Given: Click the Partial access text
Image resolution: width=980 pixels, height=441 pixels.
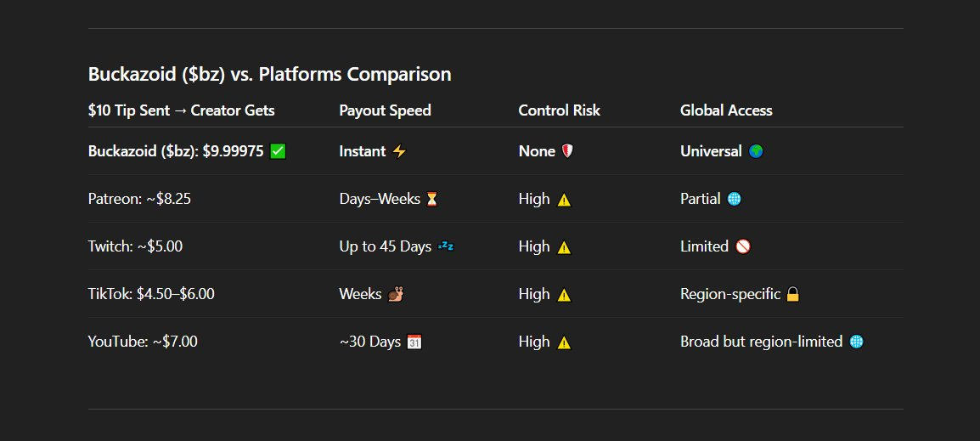Looking at the screenshot, I should tap(701, 199).
